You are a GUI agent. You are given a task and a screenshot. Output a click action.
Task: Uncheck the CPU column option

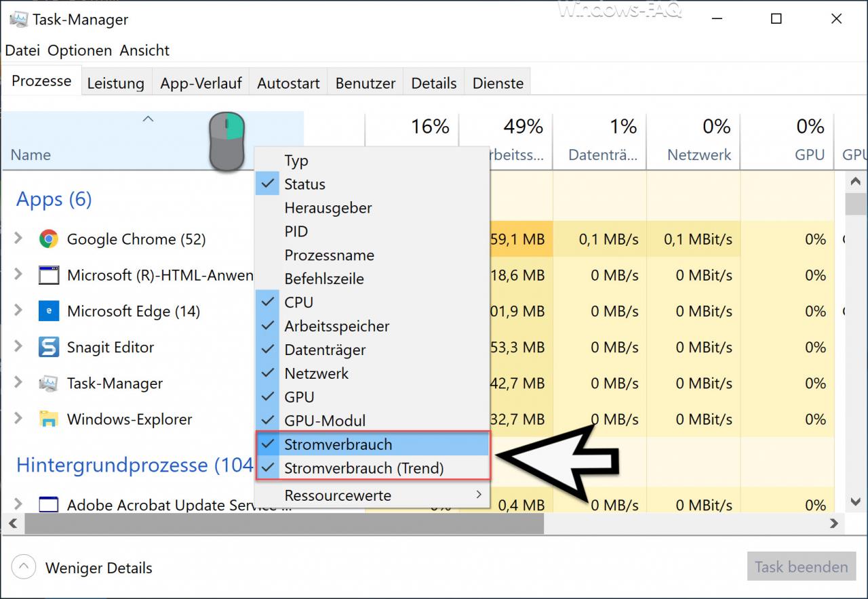point(372,302)
